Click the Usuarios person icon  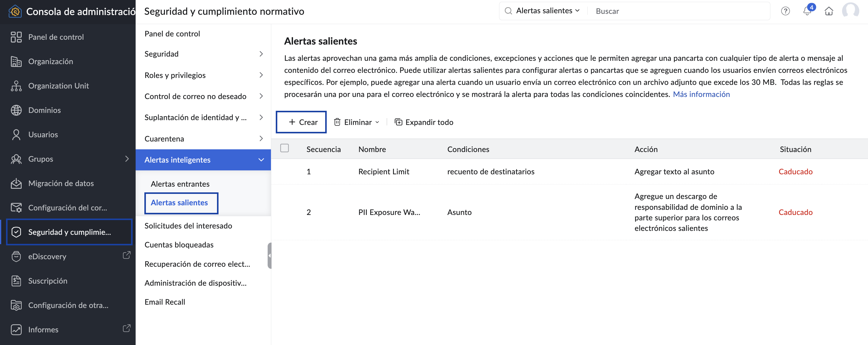[16, 135]
